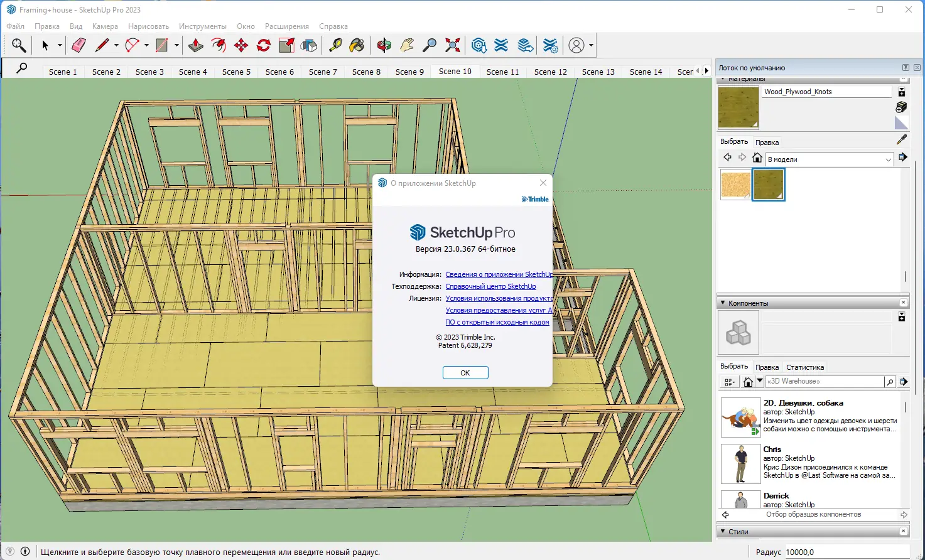Screen dimensions: 925x560
Task: Select the Eraser tool
Action: [78, 45]
